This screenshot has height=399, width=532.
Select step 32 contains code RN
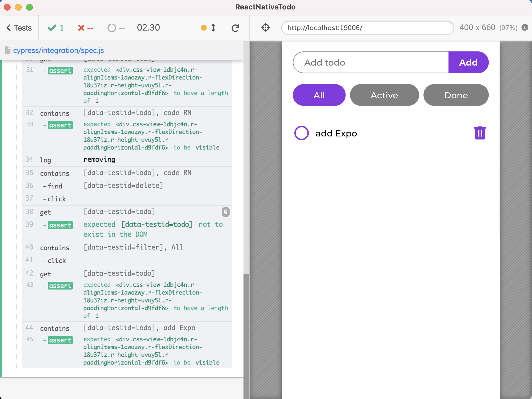click(127, 113)
